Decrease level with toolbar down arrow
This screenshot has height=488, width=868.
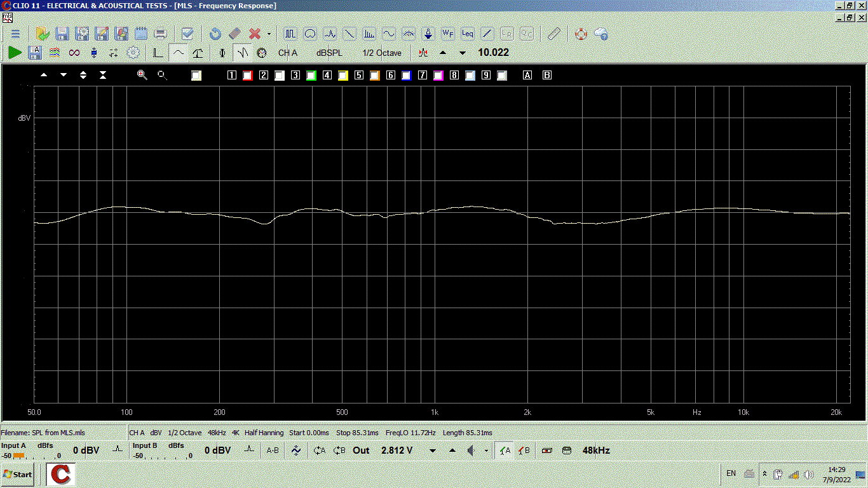463,53
